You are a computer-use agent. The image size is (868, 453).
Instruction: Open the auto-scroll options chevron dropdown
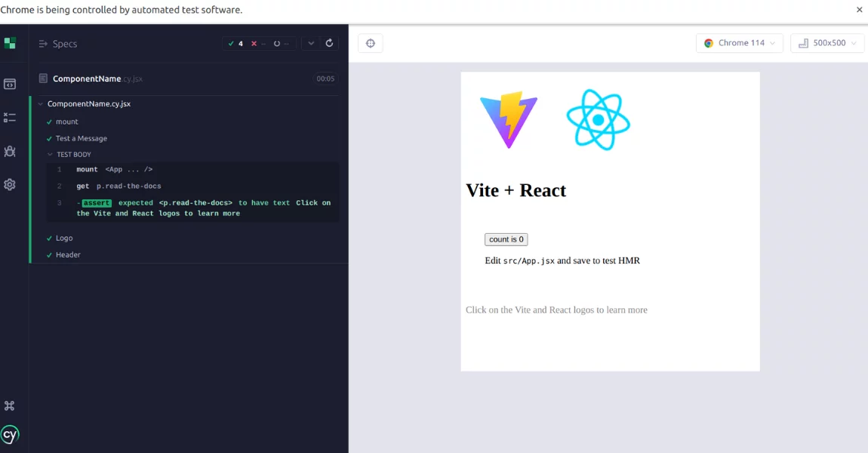click(311, 43)
